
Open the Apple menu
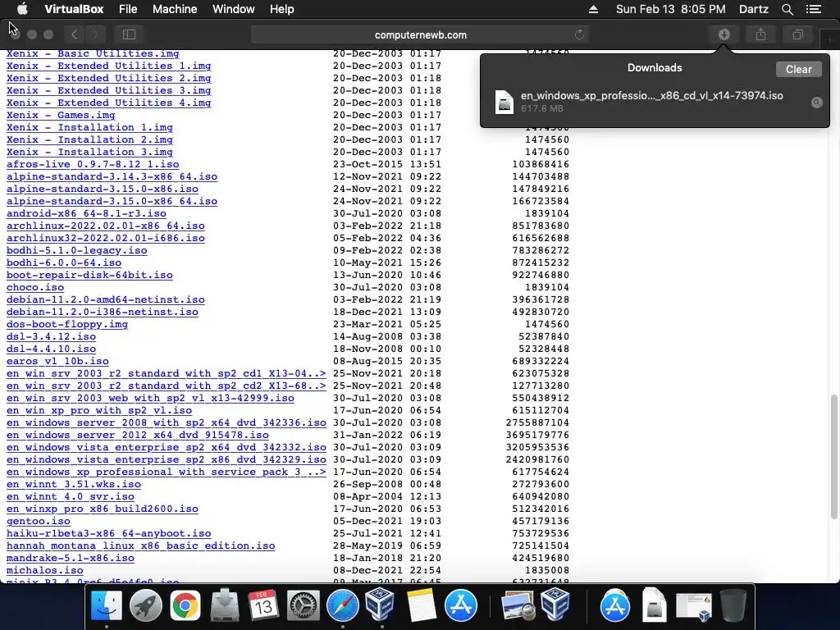pyautogui.click(x=22, y=9)
